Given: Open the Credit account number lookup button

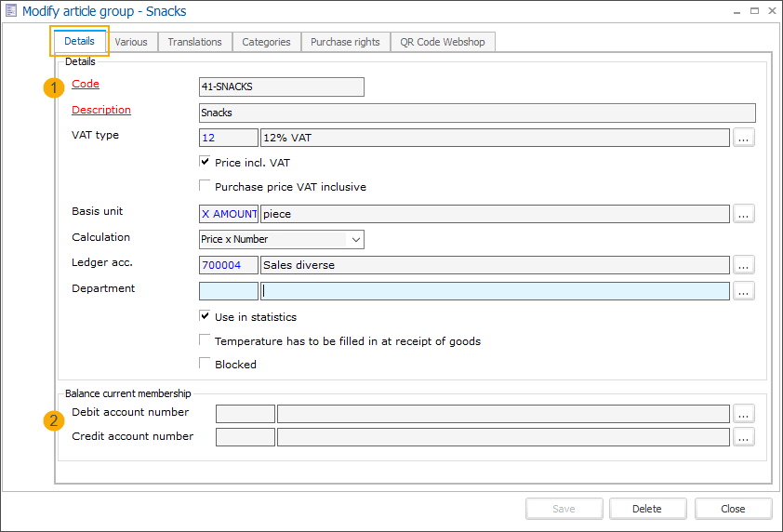Looking at the screenshot, I should tap(744, 437).
